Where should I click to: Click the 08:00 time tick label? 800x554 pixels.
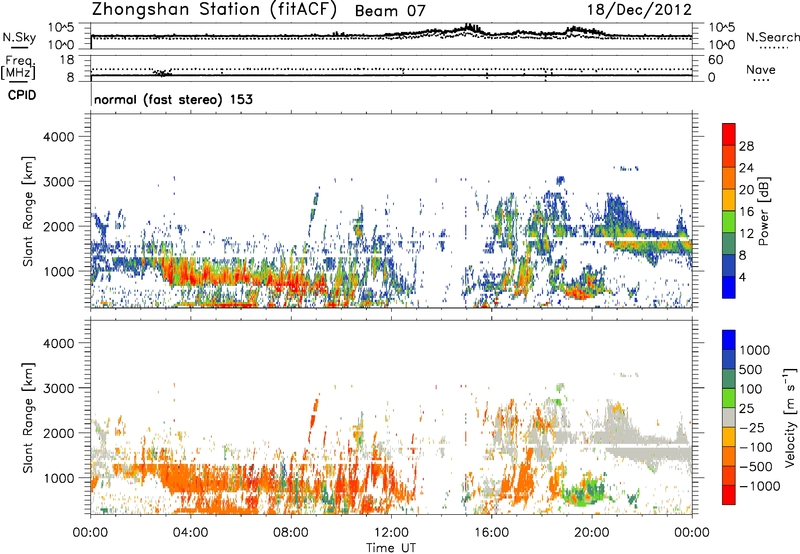pos(291,533)
